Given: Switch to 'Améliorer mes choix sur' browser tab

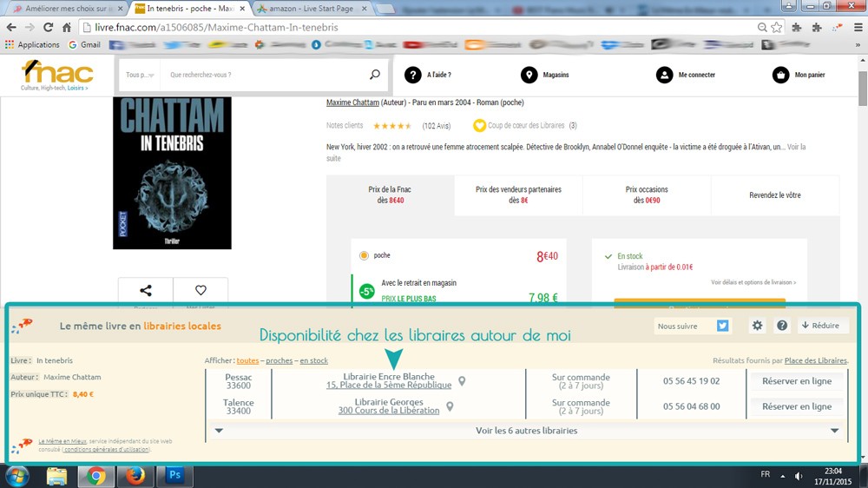Looking at the screenshot, I should coord(68,9).
